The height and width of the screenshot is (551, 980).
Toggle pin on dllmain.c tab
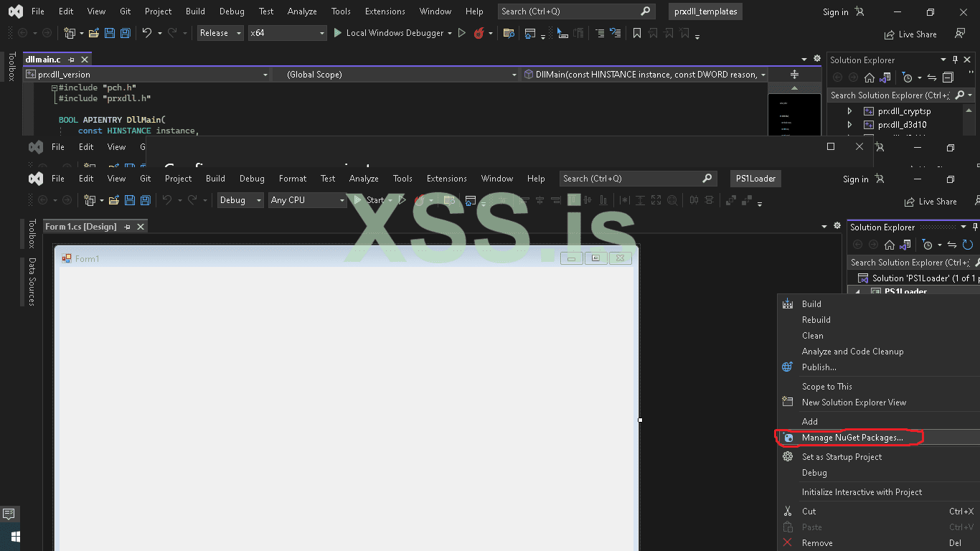coord(71,60)
